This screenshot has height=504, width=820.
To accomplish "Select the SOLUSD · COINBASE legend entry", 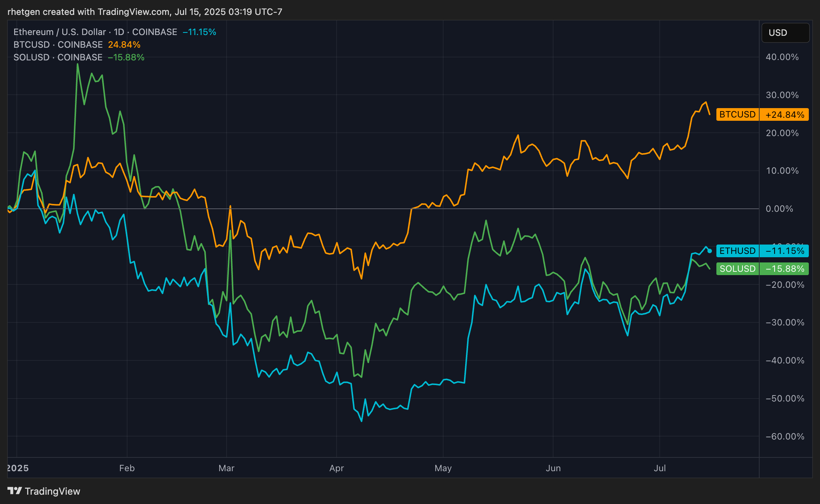I will pos(58,57).
